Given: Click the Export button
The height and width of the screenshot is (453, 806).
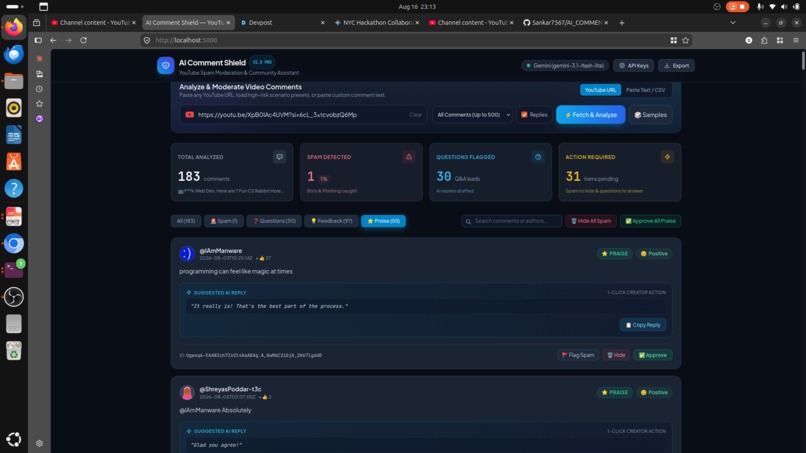Looking at the screenshot, I should (x=676, y=66).
